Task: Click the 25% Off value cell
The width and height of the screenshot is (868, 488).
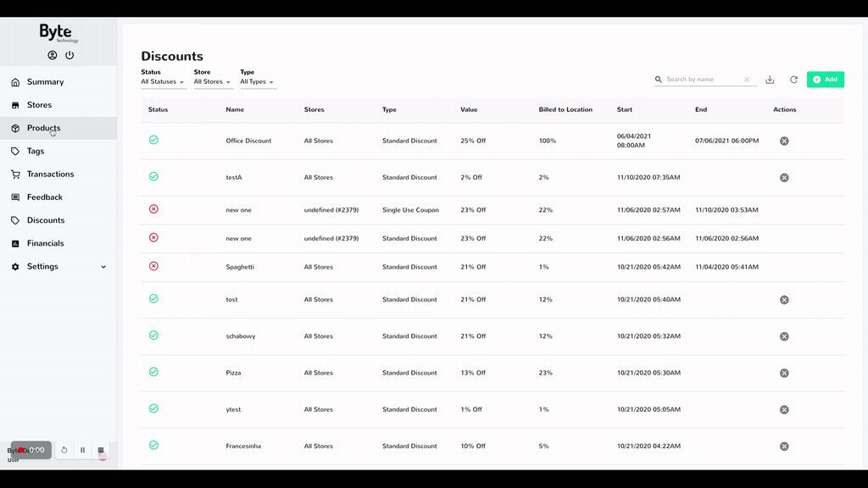Action: [473, 141]
